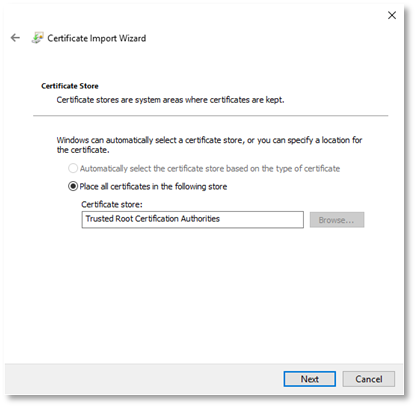The height and width of the screenshot is (407, 416).
Task: Select the automatic certificate store radio button
Action: click(73, 168)
